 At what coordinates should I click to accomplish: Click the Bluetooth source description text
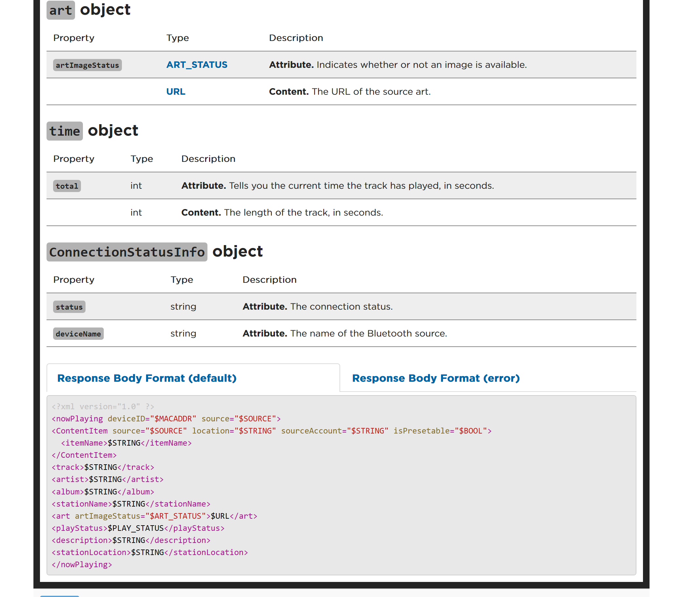368,334
